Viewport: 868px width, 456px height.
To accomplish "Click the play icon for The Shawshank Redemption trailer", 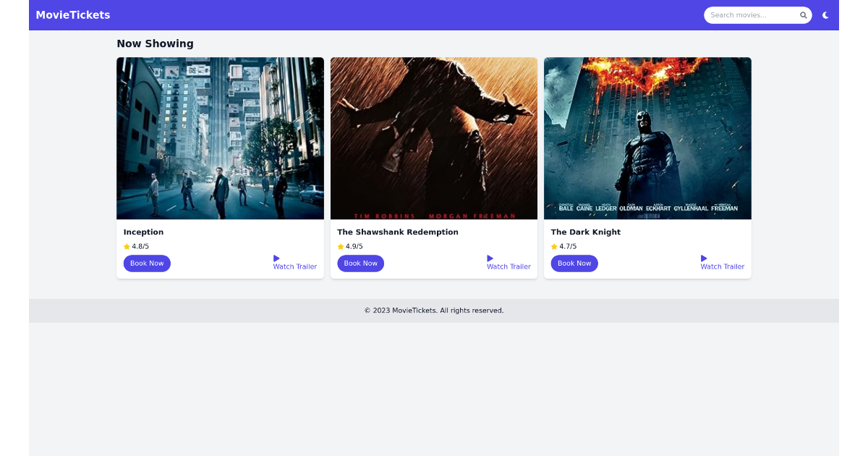I will tap(490, 258).
